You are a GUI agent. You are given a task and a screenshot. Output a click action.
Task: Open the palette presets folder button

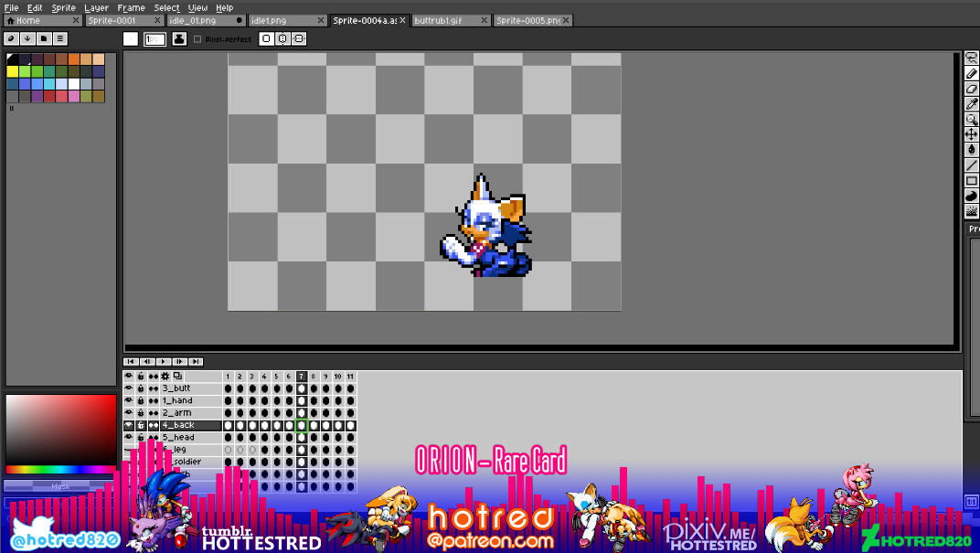coord(44,38)
